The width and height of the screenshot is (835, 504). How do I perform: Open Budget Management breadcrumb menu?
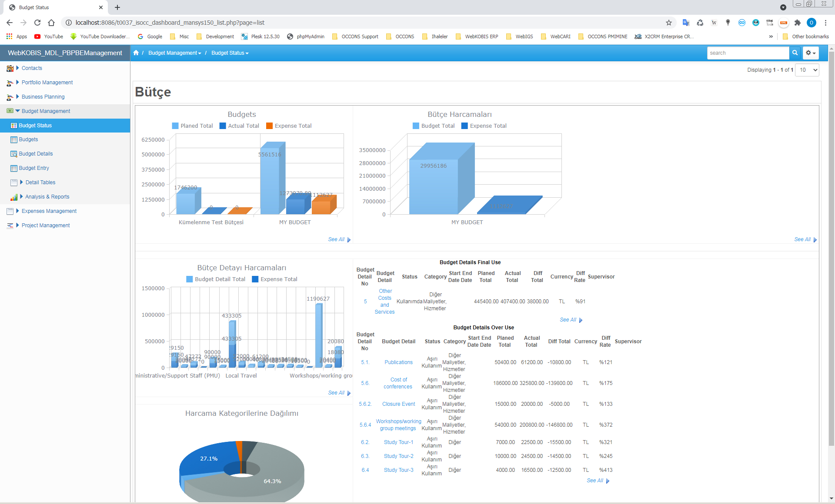[x=175, y=53]
